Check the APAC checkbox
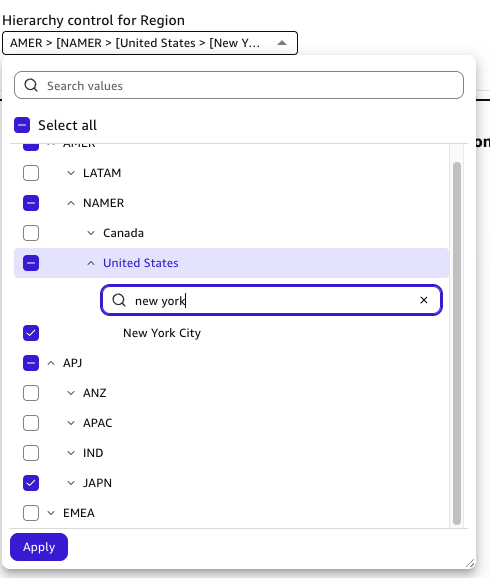Screen dimensions: 490x578 [x=31, y=423]
